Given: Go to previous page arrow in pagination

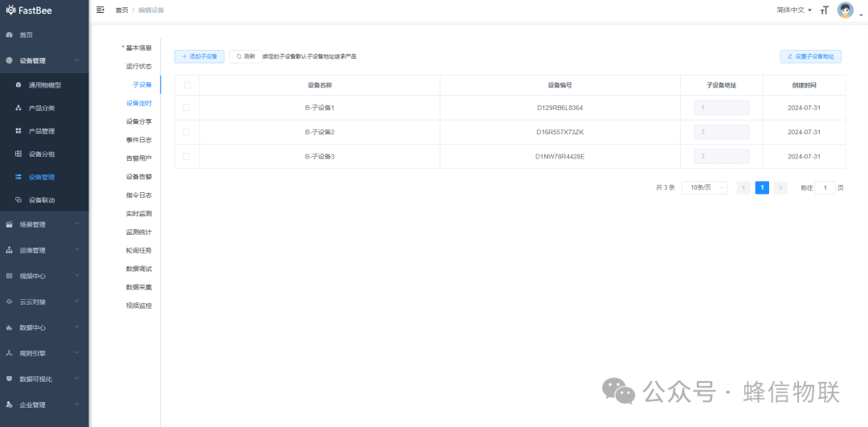Looking at the screenshot, I should point(744,187).
